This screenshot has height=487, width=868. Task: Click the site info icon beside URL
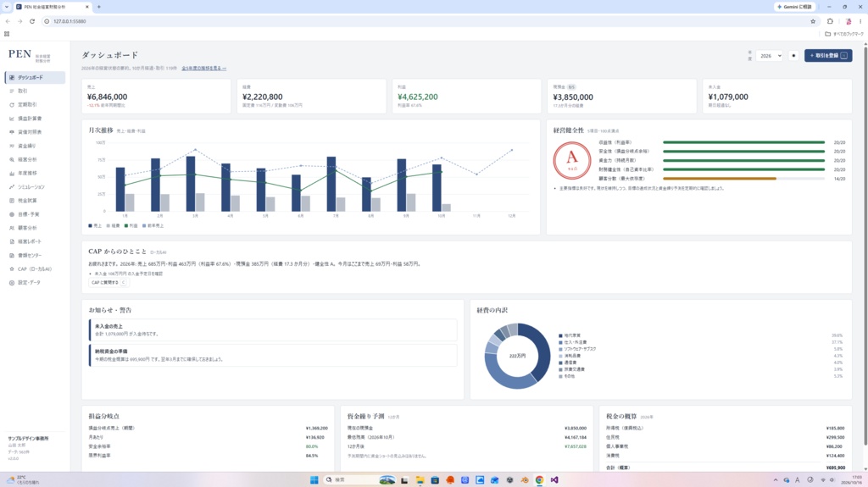[x=47, y=21]
